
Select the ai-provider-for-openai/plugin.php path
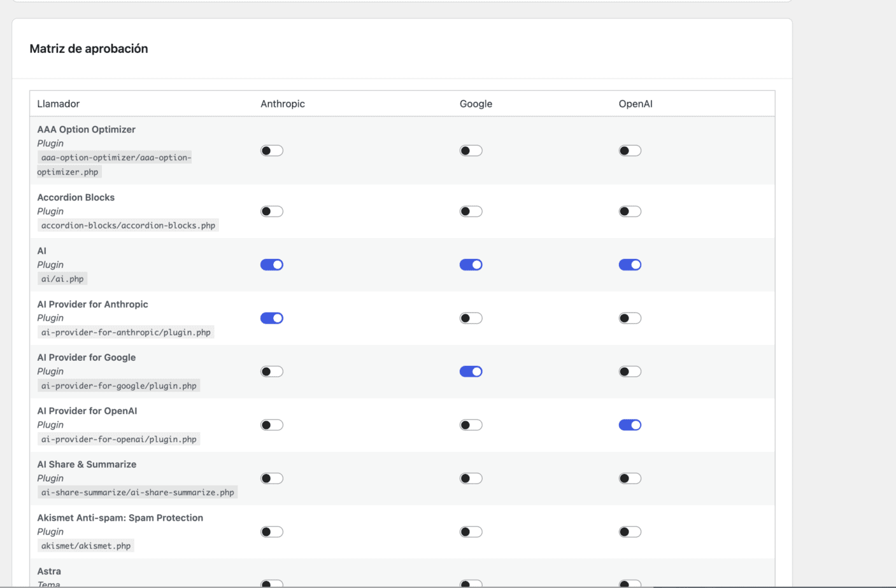coord(118,439)
